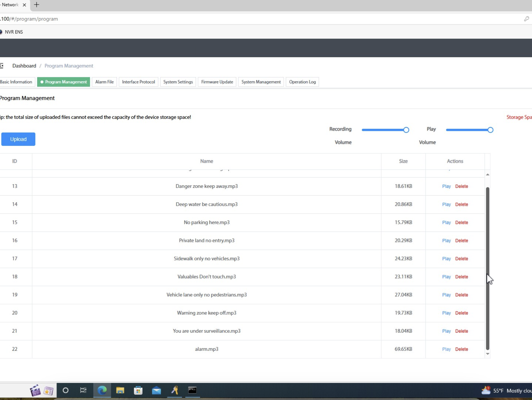Image resolution: width=532 pixels, height=400 pixels.
Task: Open the System Management tab
Action: [x=261, y=82]
